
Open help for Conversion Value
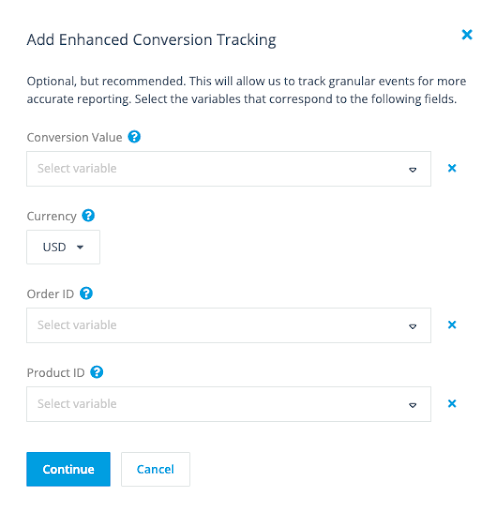tap(134, 137)
